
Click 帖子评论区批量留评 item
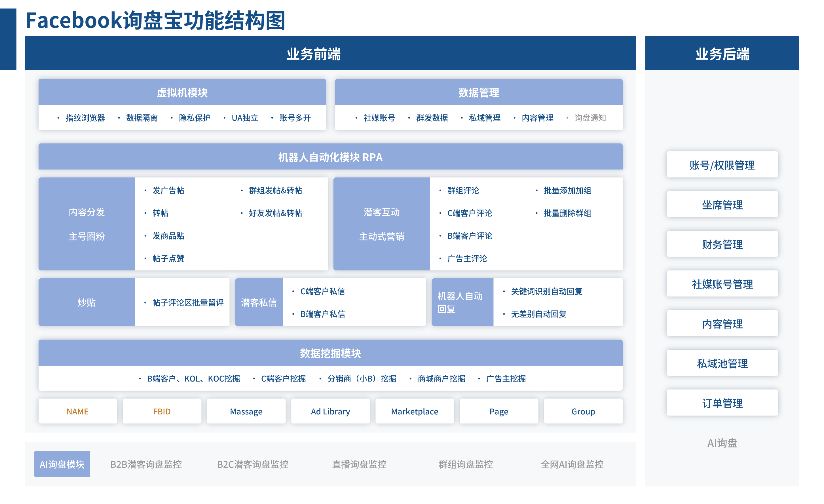(x=188, y=303)
